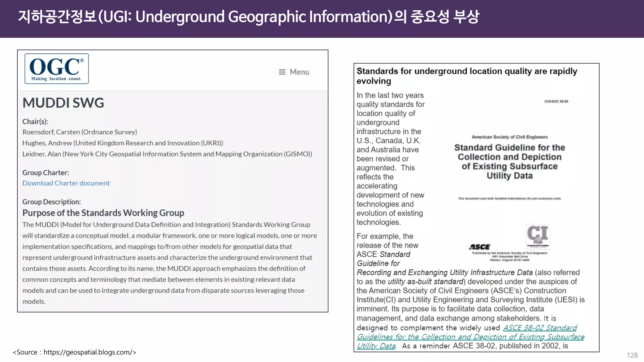Viewport: 644px width, 362px height.
Task: Click the ASCE logo on document cover
Action: pos(480,247)
